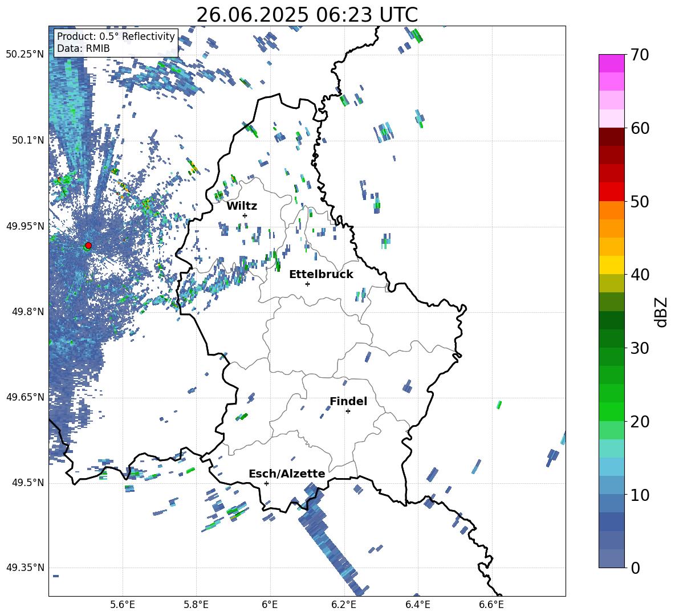675x616 pixels.
Task: Click the colorbar tick value 40
Action: click(640, 275)
